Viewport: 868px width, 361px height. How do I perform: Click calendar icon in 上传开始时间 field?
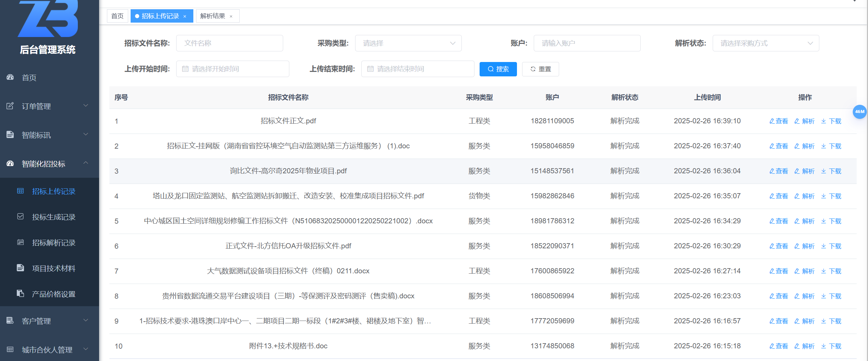point(185,69)
